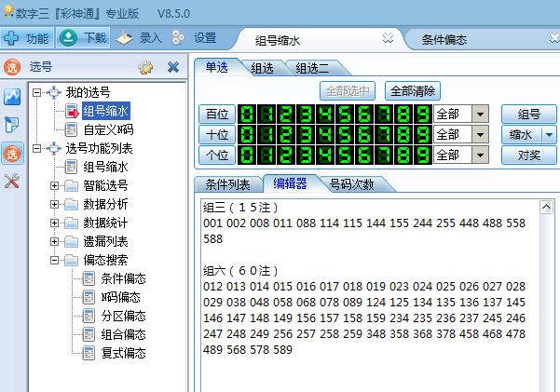Click the 功能 plus icon in toolbar
Image resolution: width=560 pixels, height=392 pixels.
pos(12,38)
